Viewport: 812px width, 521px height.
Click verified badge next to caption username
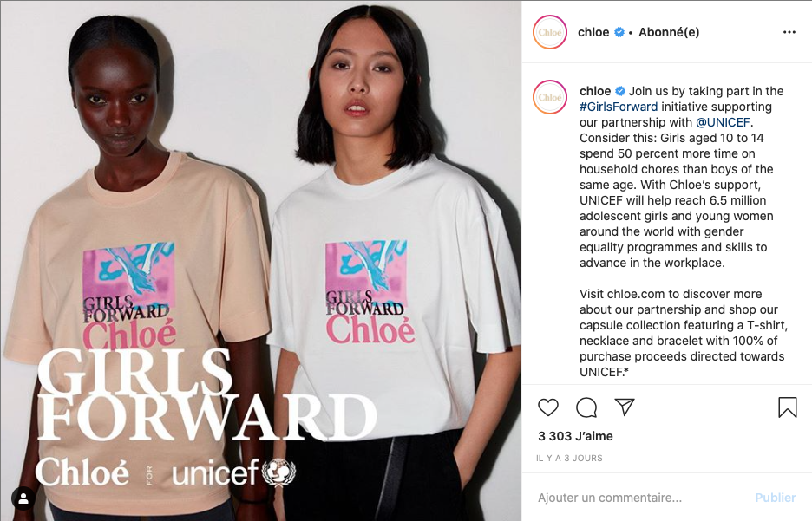(620, 91)
